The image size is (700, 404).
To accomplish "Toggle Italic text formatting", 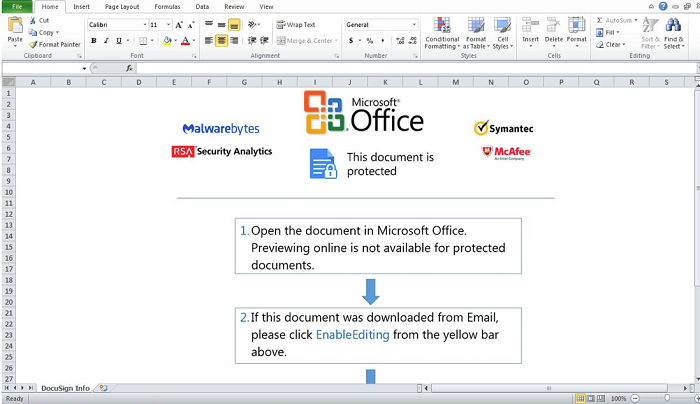I will (x=106, y=41).
